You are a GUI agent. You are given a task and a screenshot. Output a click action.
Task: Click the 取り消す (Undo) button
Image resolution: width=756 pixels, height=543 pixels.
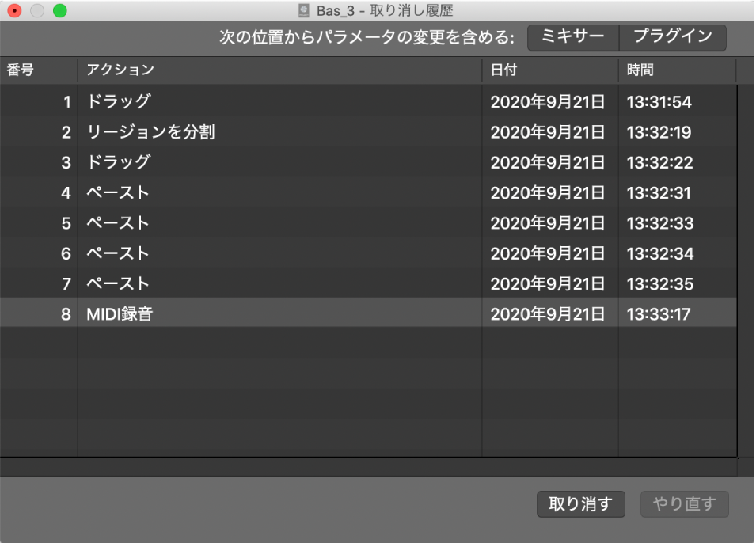tap(582, 503)
